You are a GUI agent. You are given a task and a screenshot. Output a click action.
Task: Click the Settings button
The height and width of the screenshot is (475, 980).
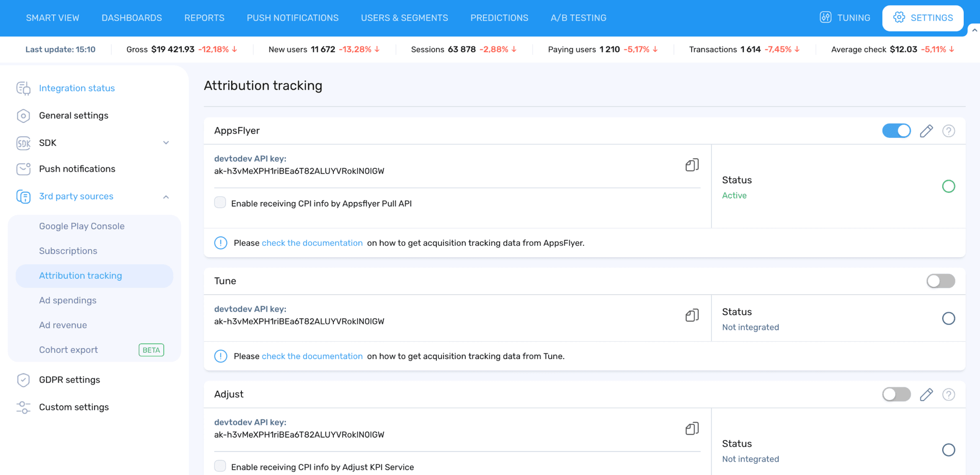pos(922,17)
